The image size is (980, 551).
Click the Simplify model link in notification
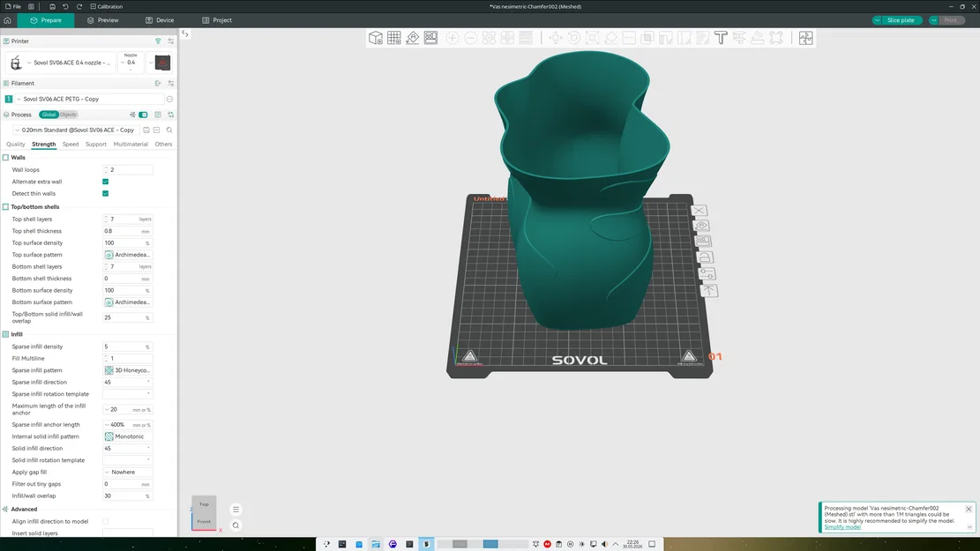[x=842, y=527]
